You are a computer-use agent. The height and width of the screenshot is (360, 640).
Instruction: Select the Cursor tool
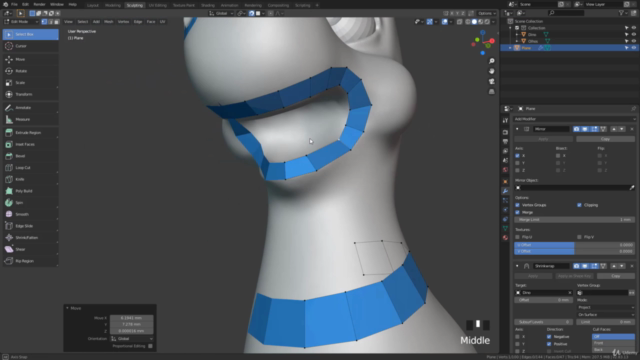(x=31, y=46)
